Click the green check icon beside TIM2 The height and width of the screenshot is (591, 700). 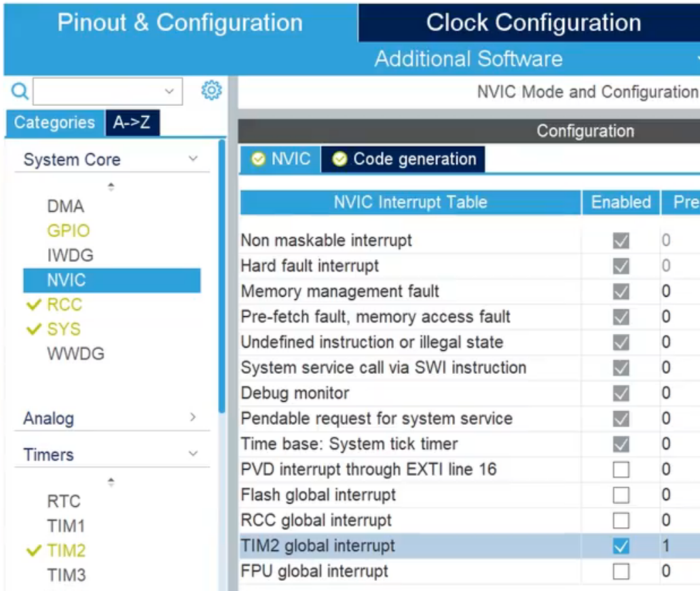pos(34,551)
